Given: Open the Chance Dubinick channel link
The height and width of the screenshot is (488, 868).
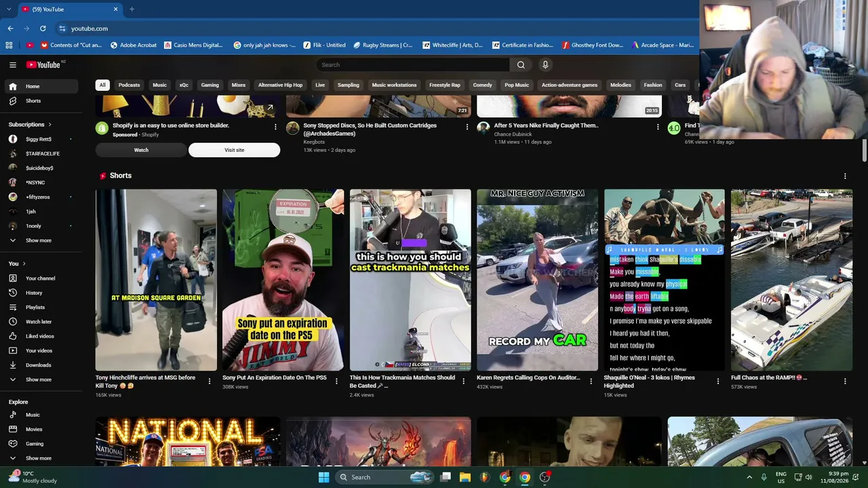Looking at the screenshot, I should click(513, 134).
